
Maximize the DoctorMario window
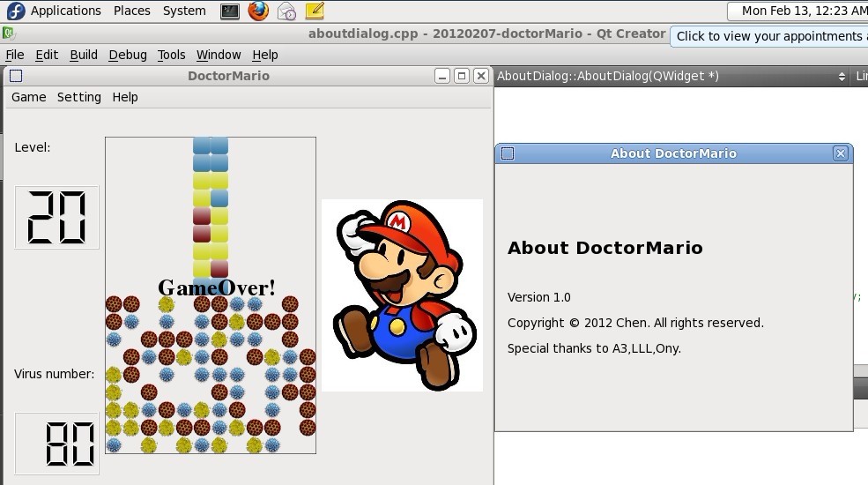pos(462,76)
